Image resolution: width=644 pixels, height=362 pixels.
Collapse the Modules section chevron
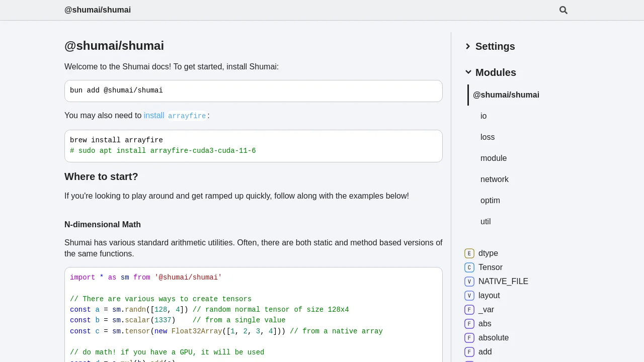coord(468,72)
